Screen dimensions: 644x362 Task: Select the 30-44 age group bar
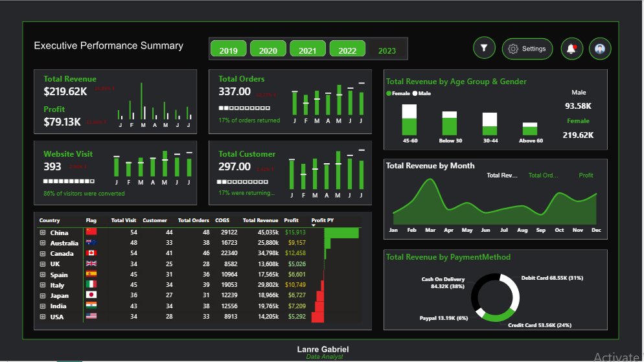pos(490,124)
